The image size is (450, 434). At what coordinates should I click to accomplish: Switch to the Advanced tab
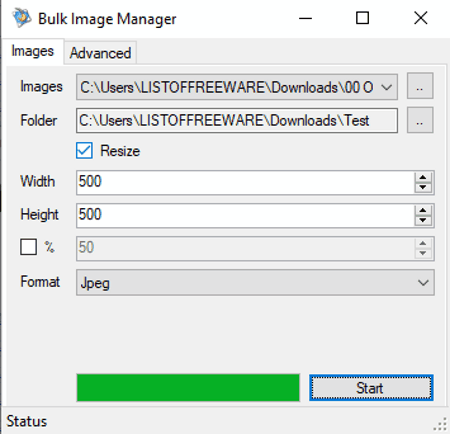(x=100, y=53)
